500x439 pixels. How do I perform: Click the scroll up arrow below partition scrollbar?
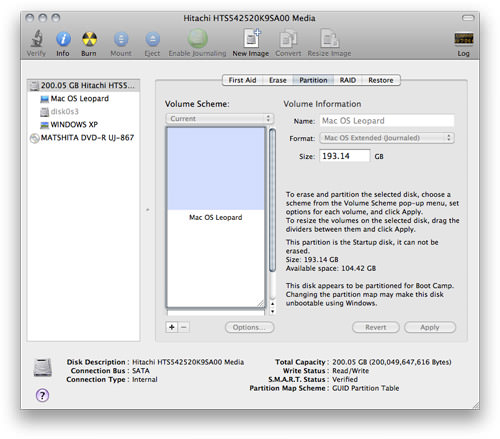coord(273,304)
